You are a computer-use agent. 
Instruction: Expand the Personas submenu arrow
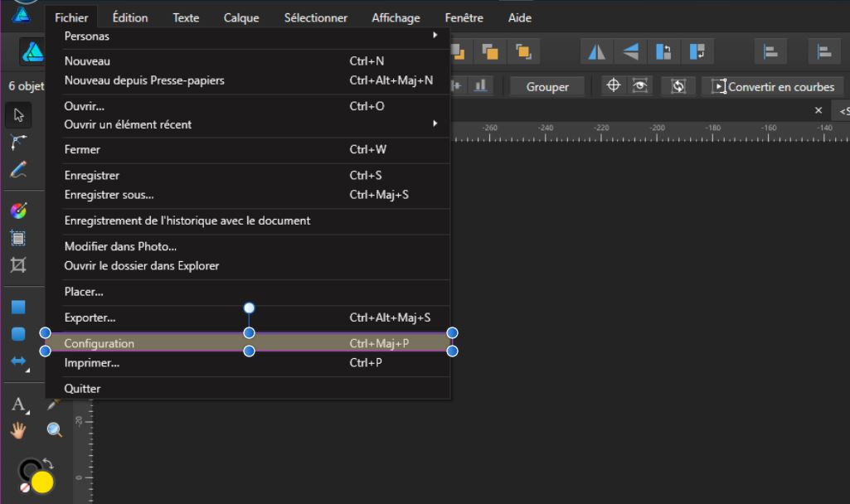click(435, 35)
